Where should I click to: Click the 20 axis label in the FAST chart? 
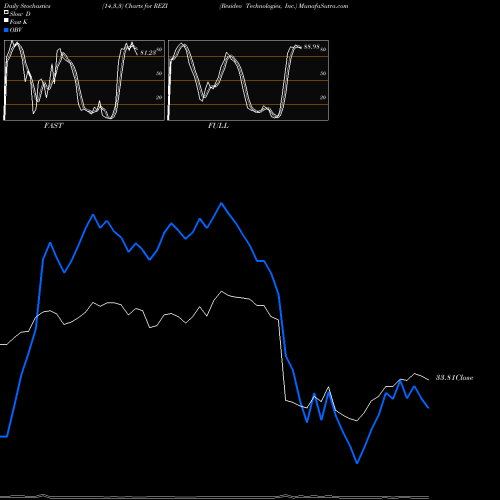(x=159, y=97)
